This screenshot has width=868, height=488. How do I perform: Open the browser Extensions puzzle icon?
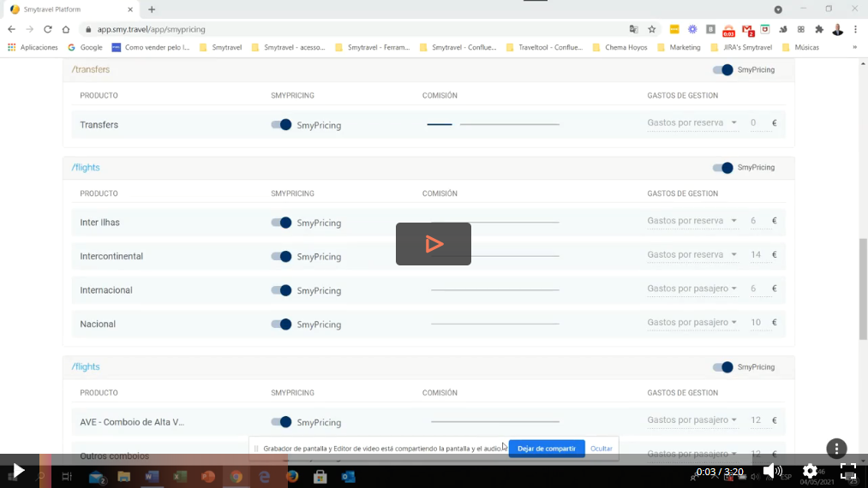819,29
